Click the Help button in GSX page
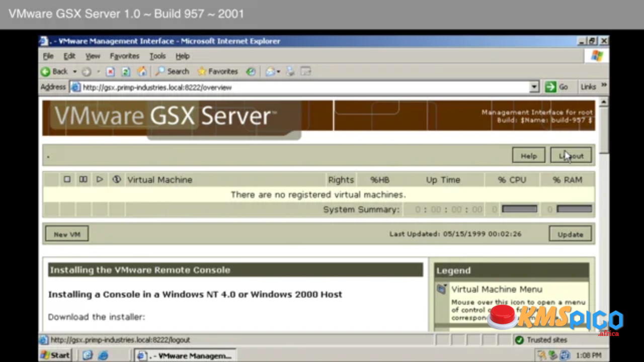 pyautogui.click(x=528, y=156)
